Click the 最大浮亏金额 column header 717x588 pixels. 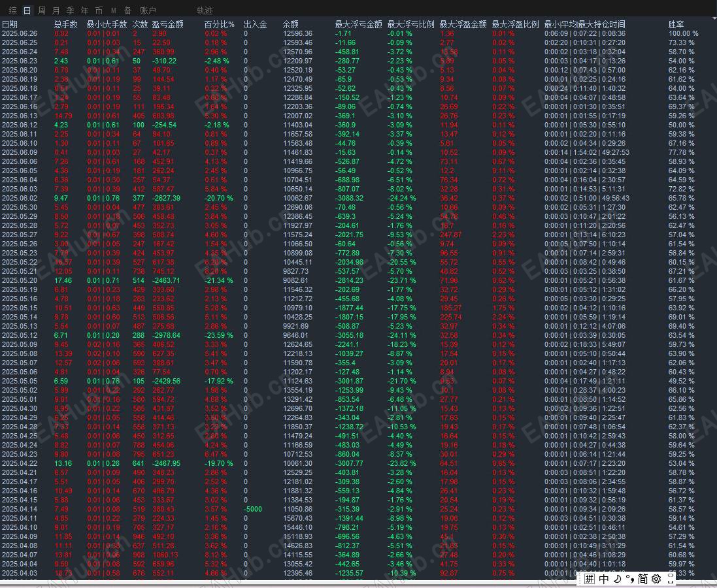click(x=358, y=24)
